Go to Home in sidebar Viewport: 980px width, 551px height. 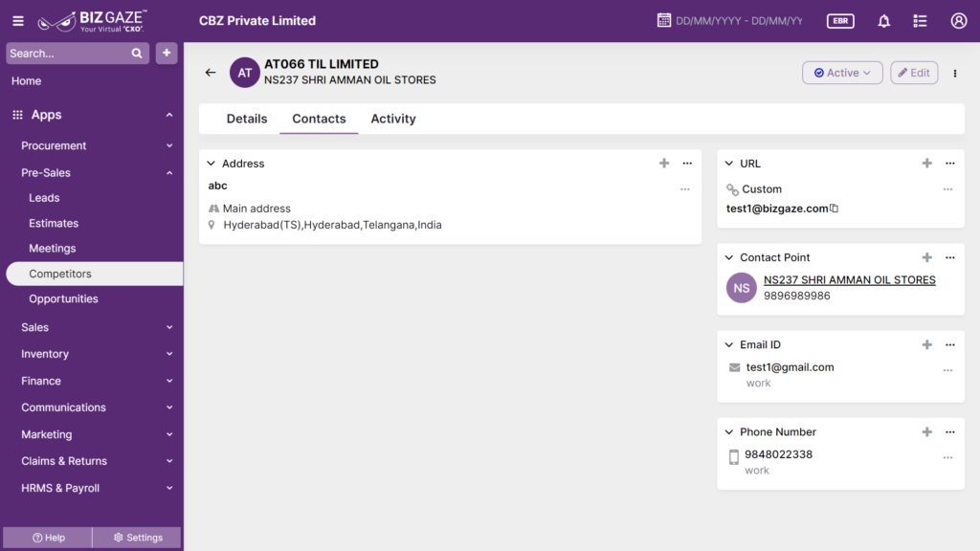click(x=26, y=80)
